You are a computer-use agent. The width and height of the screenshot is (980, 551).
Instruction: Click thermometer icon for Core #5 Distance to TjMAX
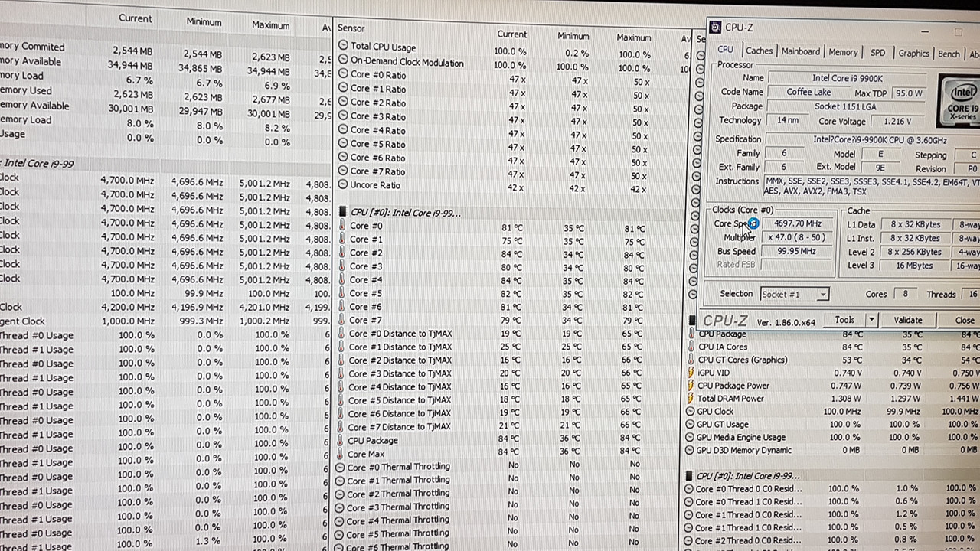[341, 400]
